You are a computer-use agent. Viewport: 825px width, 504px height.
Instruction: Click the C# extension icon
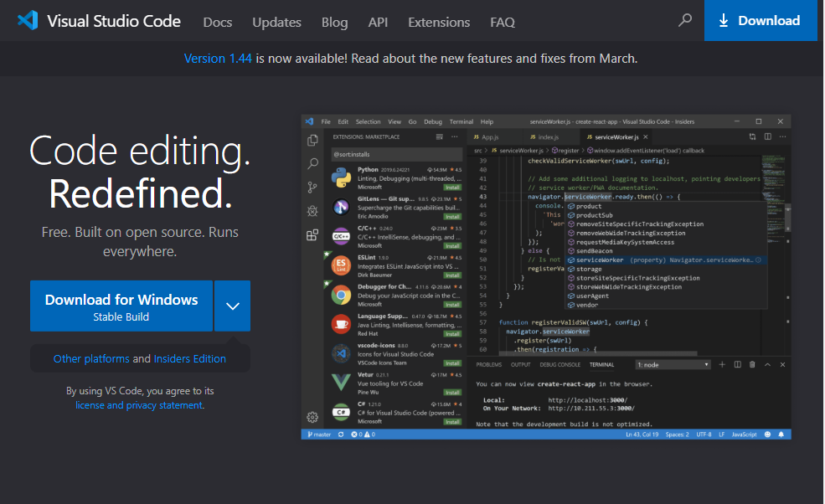(341, 412)
